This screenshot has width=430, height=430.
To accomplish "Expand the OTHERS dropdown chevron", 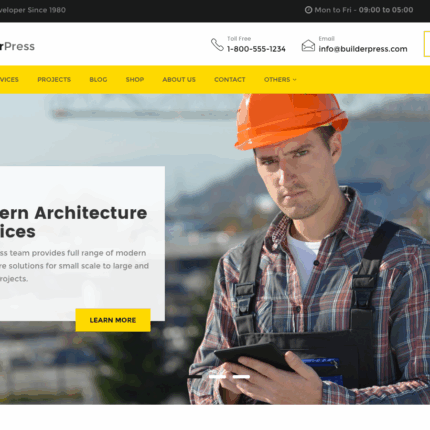I will point(295,80).
